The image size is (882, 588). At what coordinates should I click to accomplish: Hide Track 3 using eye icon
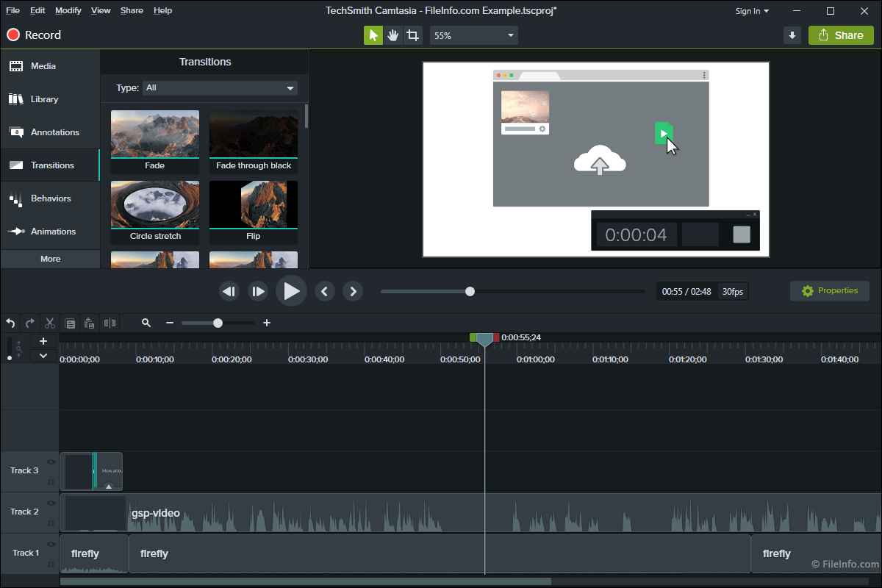click(51, 462)
